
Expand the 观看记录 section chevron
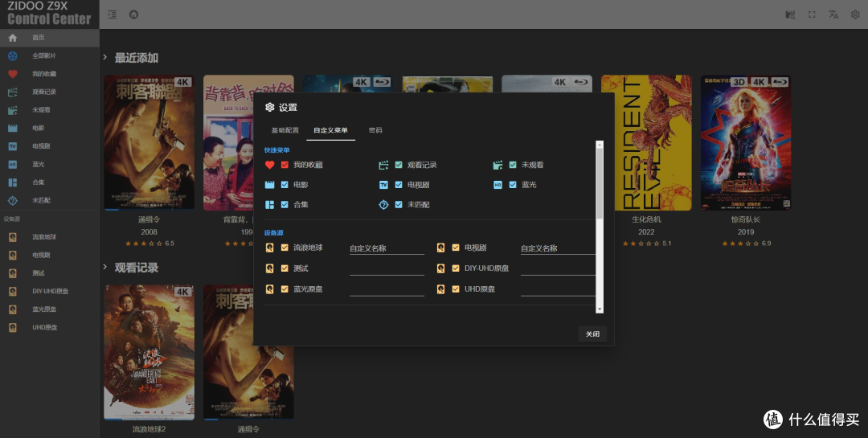tap(104, 267)
